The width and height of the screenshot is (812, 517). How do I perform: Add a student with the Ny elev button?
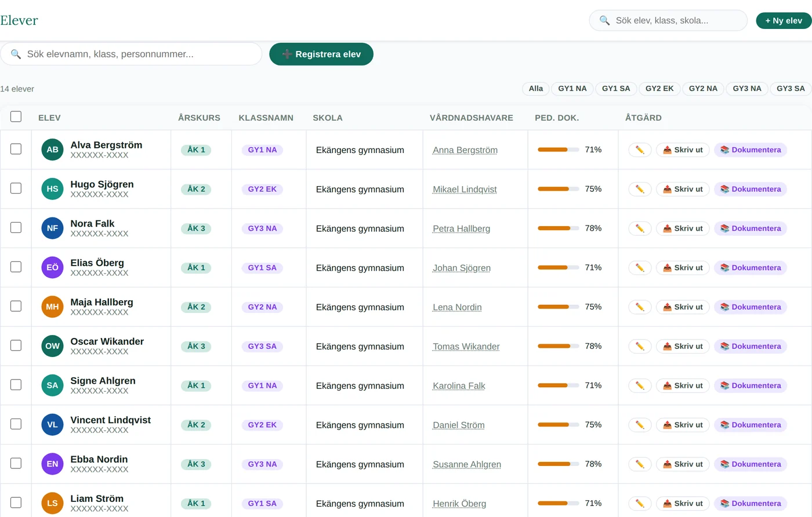pos(784,21)
